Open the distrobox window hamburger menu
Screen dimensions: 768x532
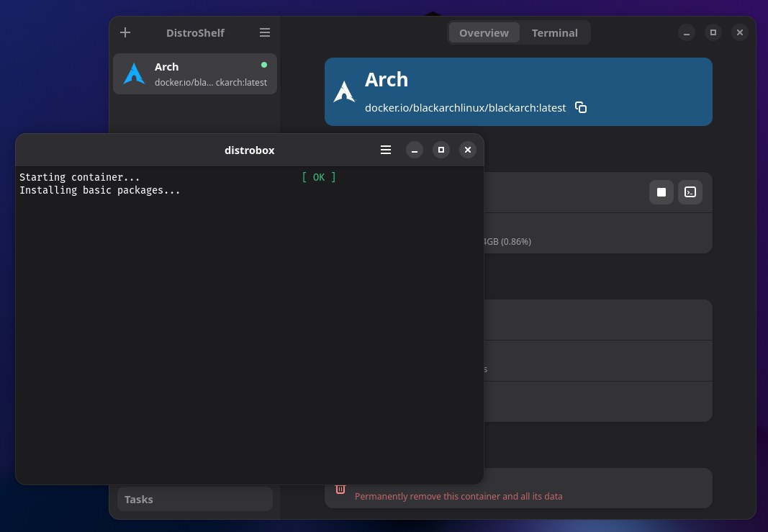[386, 150]
